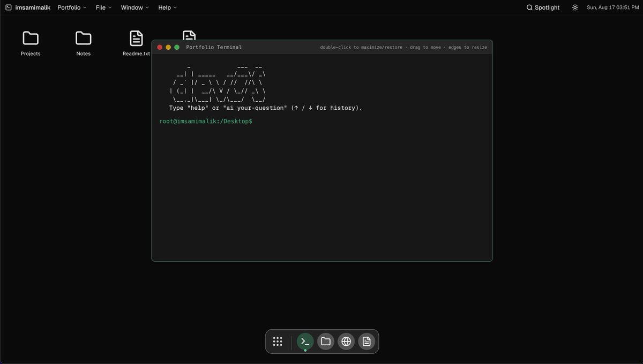
Task: Open the Readme.txt file icon
Action: pyautogui.click(x=136, y=39)
